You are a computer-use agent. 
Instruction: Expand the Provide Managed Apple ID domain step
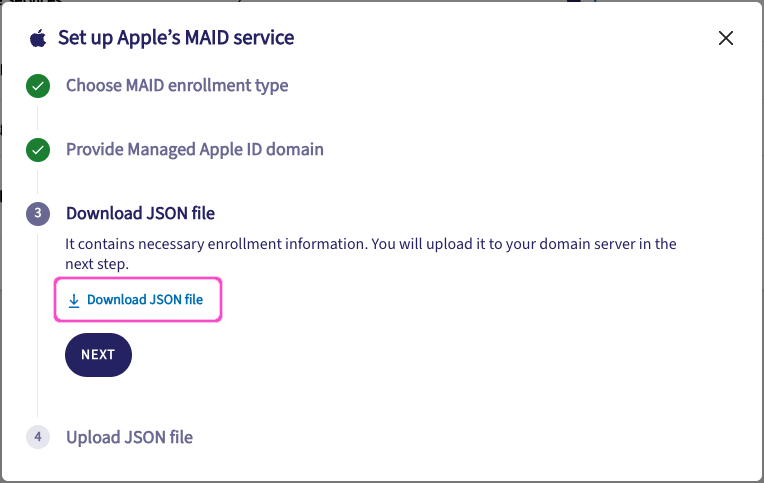[x=194, y=150]
